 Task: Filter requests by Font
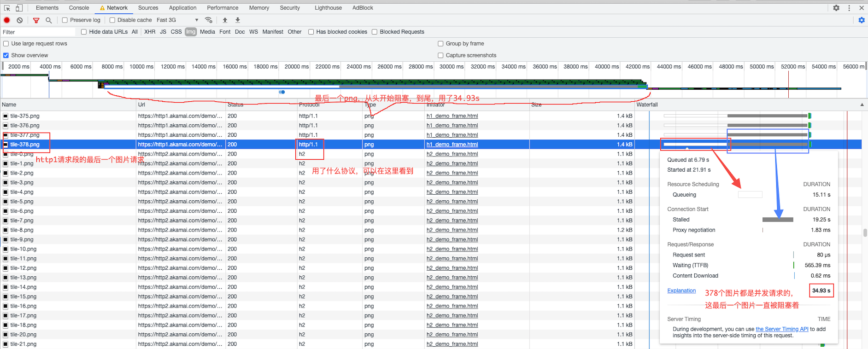(225, 32)
